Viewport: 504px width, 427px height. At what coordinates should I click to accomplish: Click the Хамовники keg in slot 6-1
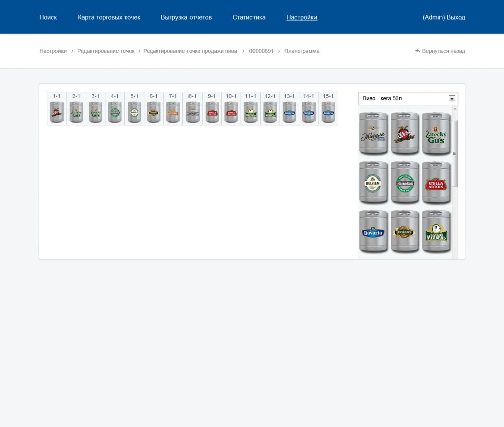tap(154, 112)
